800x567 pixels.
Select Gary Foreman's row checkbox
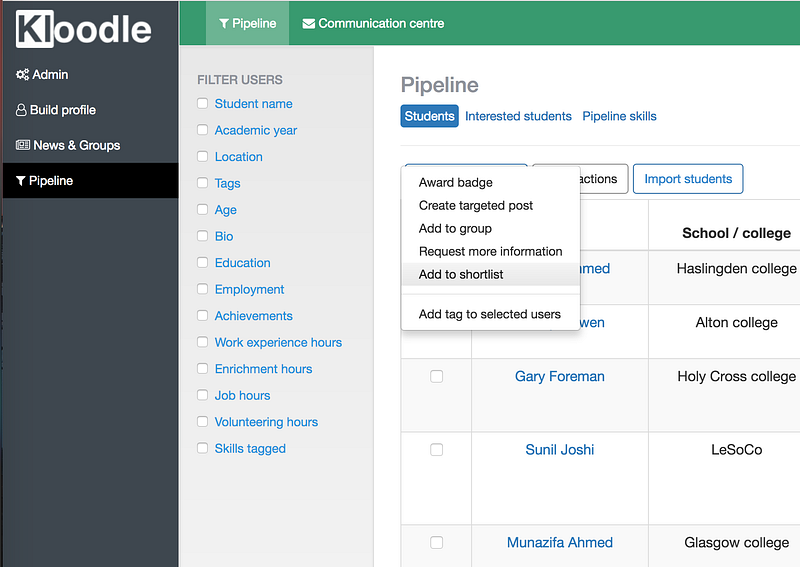(436, 376)
